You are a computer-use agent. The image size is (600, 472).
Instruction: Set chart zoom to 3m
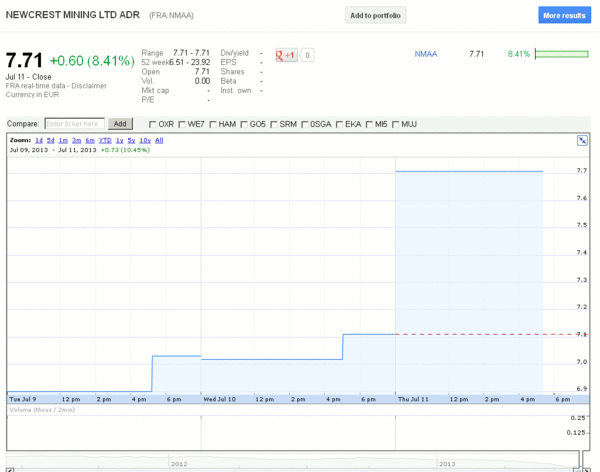click(77, 140)
